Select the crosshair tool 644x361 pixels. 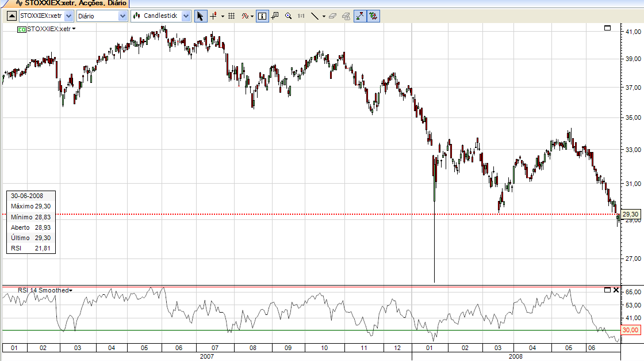(x=213, y=16)
